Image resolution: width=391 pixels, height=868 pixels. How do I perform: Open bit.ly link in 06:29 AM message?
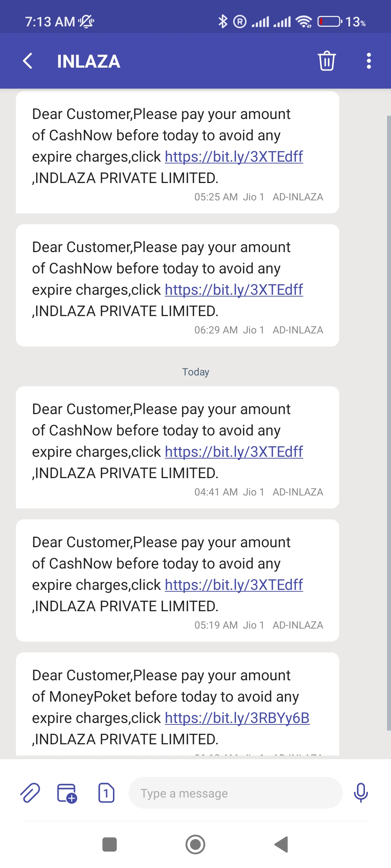(234, 290)
